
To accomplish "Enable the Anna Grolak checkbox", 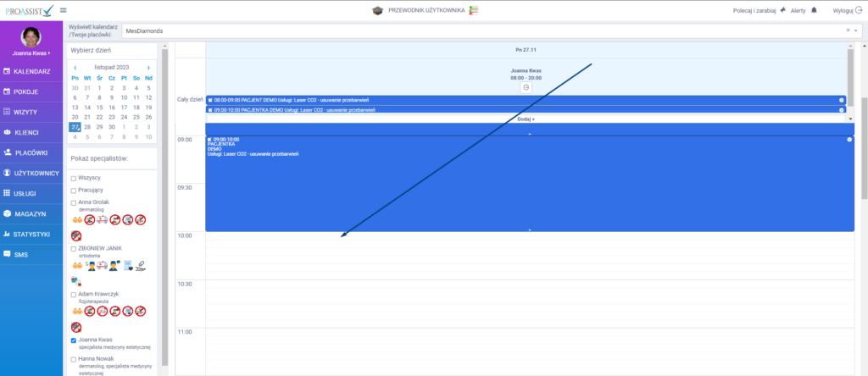I will pyautogui.click(x=74, y=202).
